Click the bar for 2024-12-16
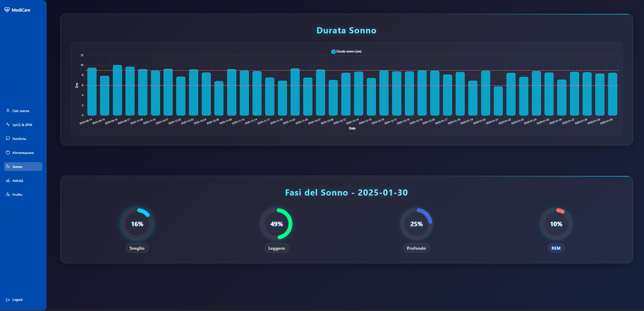 [x=384, y=93]
